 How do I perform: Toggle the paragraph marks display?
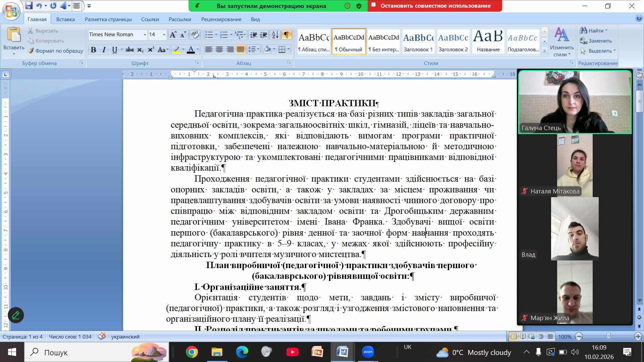click(x=286, y=35)
